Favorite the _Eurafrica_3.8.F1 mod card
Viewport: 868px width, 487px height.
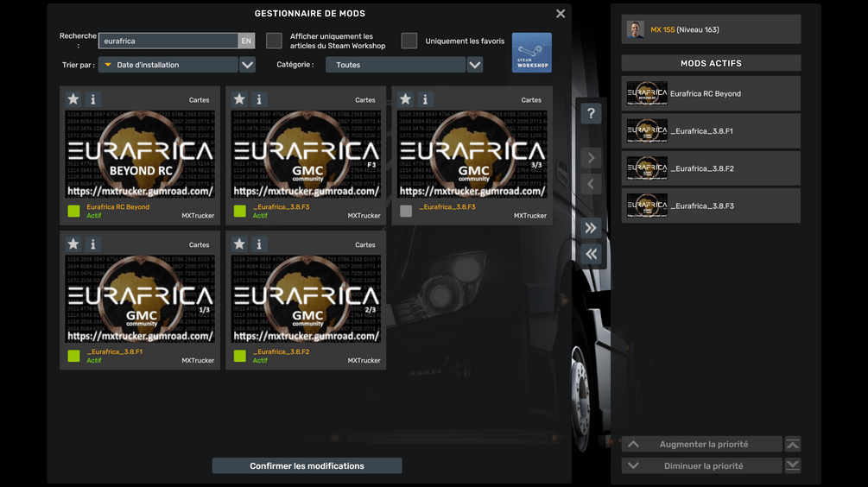click(73, 244)
